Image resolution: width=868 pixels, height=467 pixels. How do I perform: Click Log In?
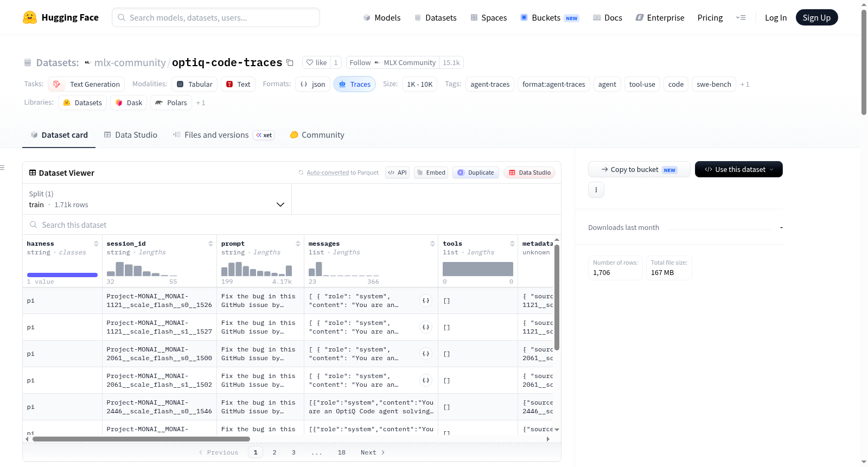click(x=776, y=17)
